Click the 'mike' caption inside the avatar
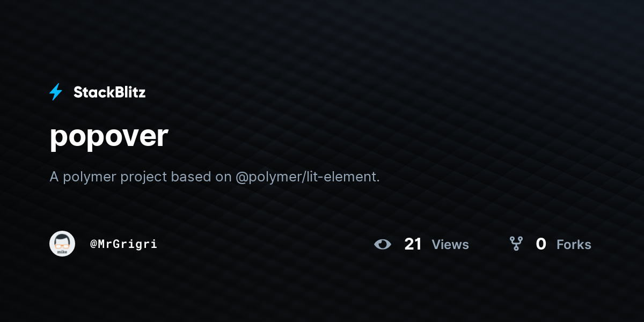 pos(62,253)
